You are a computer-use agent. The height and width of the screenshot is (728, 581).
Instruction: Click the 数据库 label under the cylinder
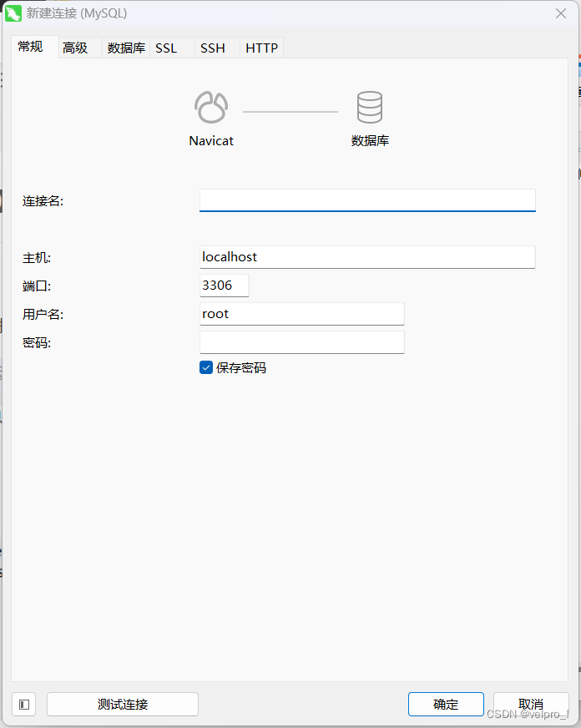click(x=370, y=141)
